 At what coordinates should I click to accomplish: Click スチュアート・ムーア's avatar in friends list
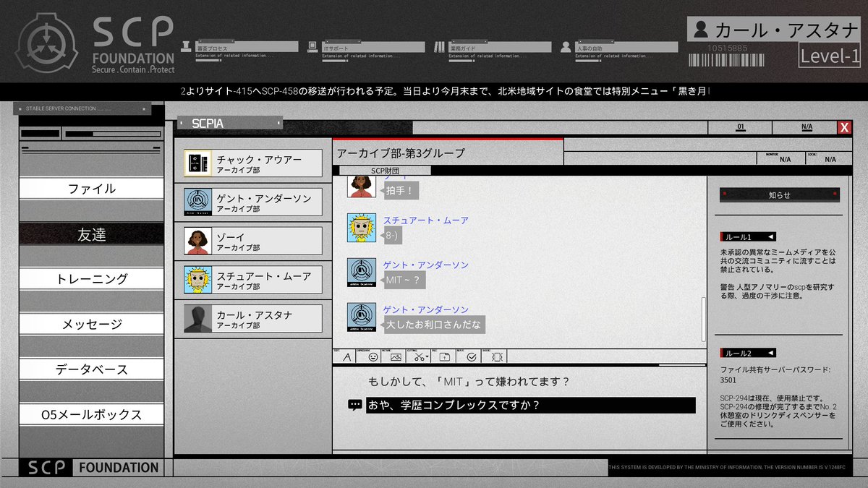197,280
